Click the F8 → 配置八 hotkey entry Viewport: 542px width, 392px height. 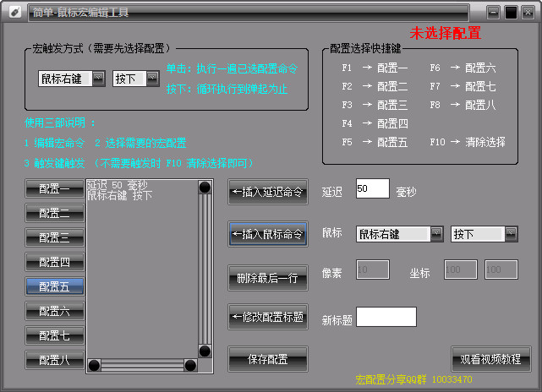tap(463, 105)
